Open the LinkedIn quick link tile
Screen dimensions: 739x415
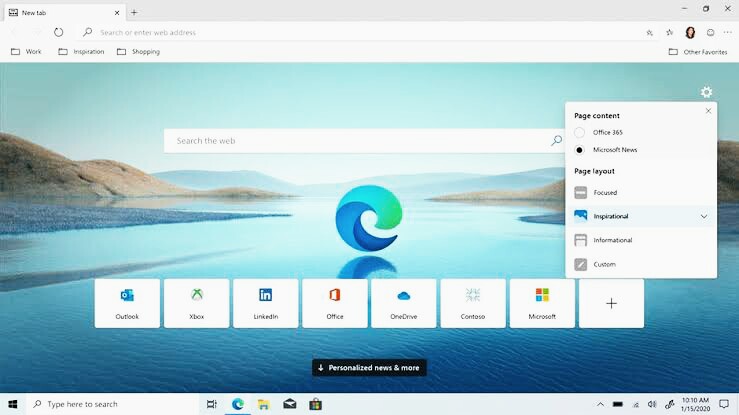(x=266, y=303)
